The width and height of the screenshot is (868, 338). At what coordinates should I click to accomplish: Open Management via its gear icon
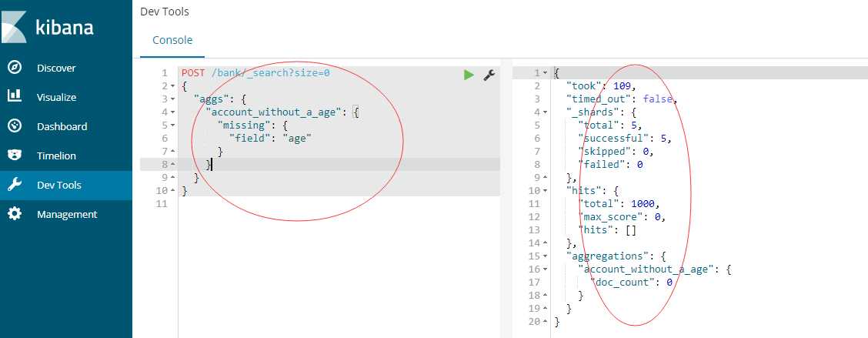15,214
